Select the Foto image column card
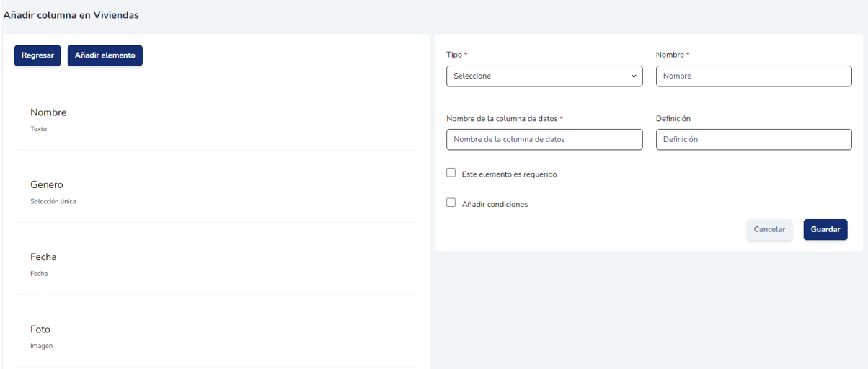868x369 pixels. (216, 337)
